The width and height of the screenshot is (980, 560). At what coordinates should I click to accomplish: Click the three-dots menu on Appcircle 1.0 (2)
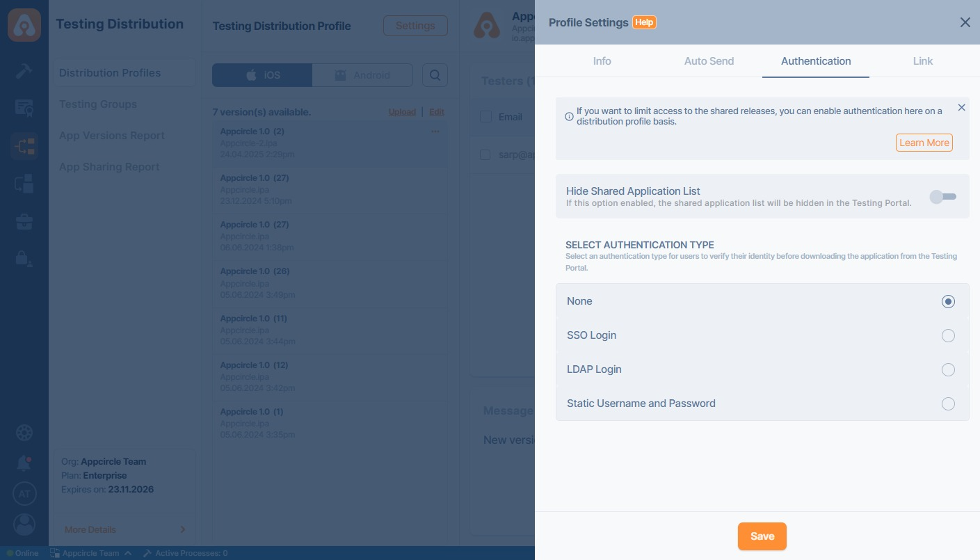[435, 131]
